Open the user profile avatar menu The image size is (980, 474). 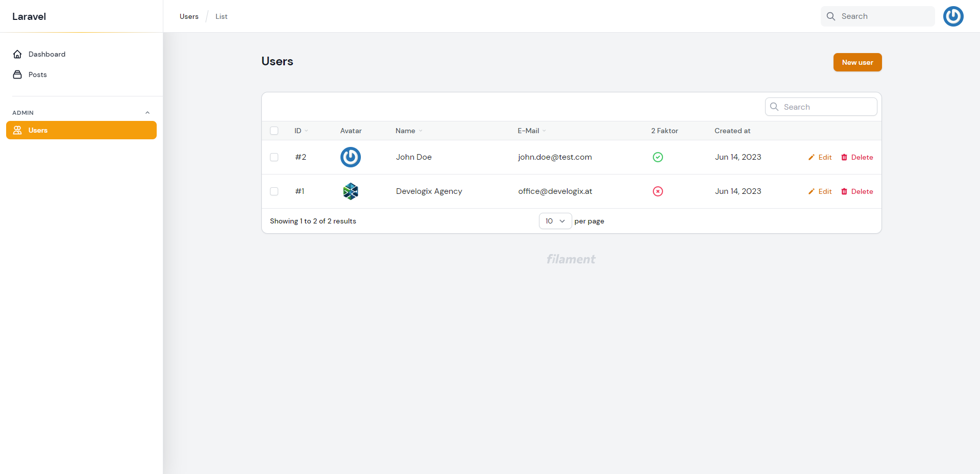pyautogui.click(x=953, y=16)
